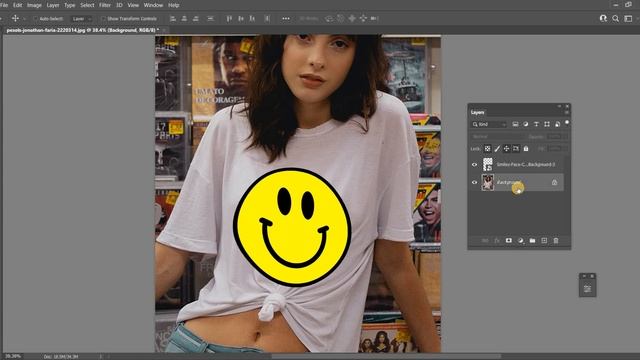Image resolution: width=640 pixels, height=360 pixels.
Task: Toggle lock image pixels brush icon
Action: 497,149
